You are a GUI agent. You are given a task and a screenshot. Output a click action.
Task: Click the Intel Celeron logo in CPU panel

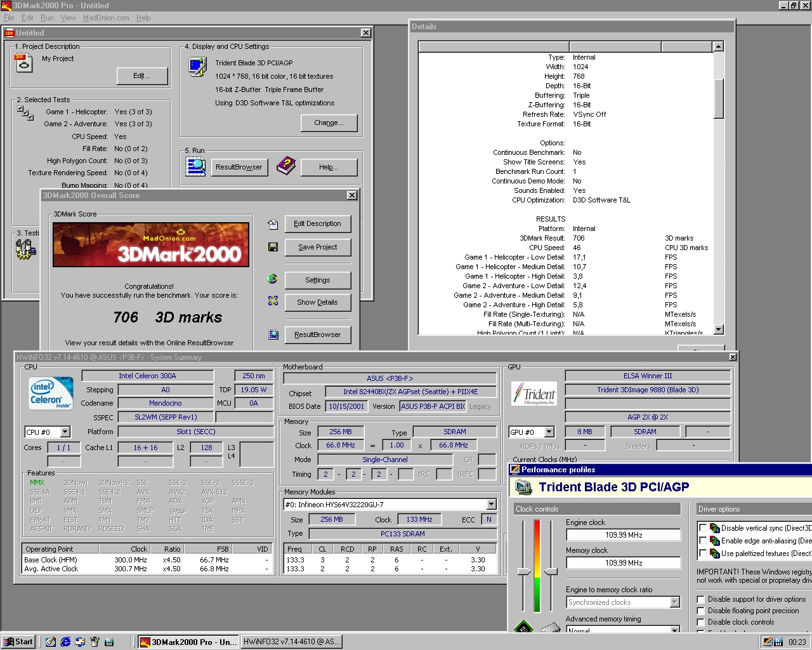[x=49, y=394]
